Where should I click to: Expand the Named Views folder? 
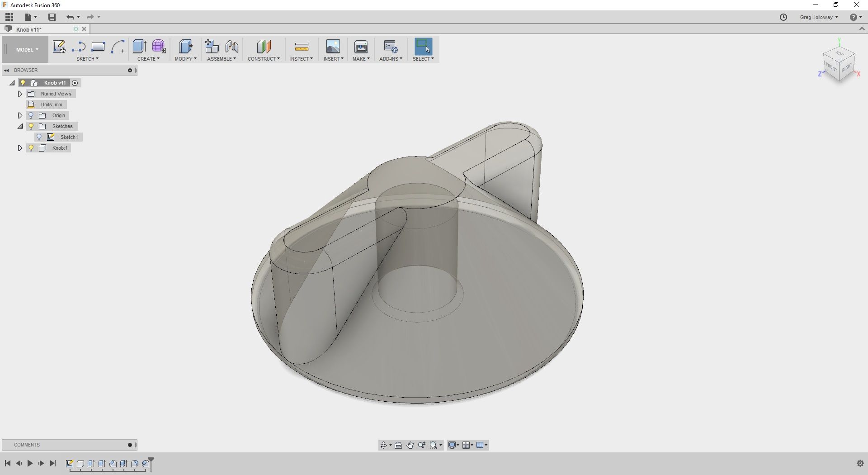coord(20,94)
